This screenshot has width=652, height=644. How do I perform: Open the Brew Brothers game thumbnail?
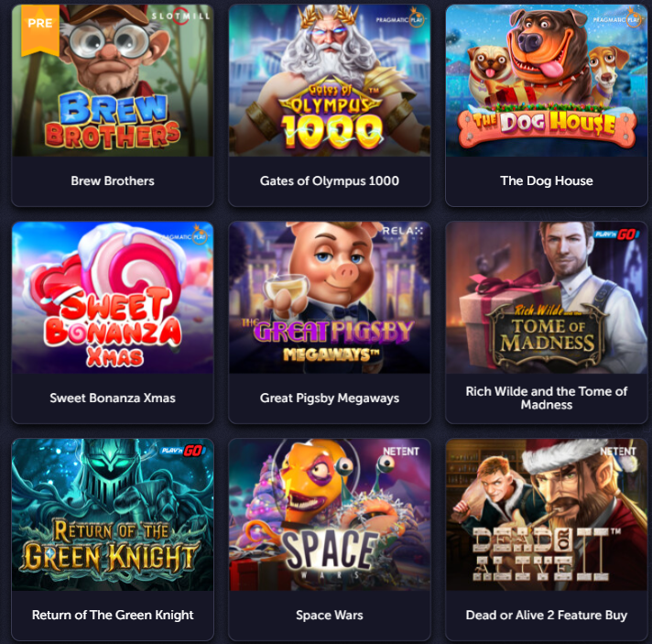click(x=113, y=81)
